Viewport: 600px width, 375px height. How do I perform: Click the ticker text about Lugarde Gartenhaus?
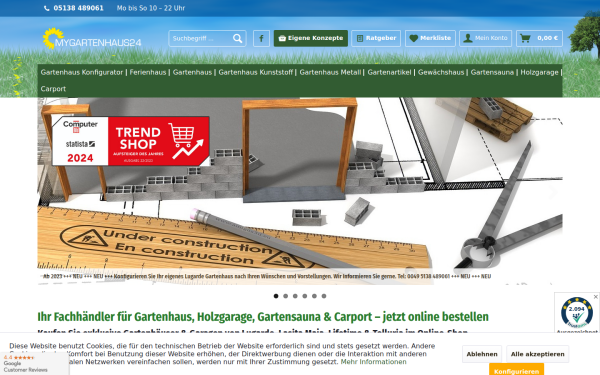tap(267, 276)
